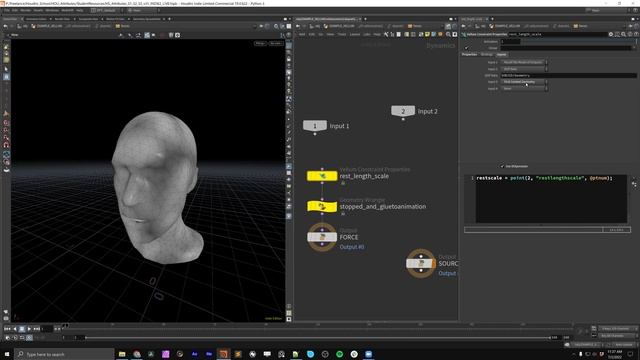Toggle the highlighted viewport snapping button
Image resolution: width=640 pixels, height=360 pixels.
(x=147, y=35)
